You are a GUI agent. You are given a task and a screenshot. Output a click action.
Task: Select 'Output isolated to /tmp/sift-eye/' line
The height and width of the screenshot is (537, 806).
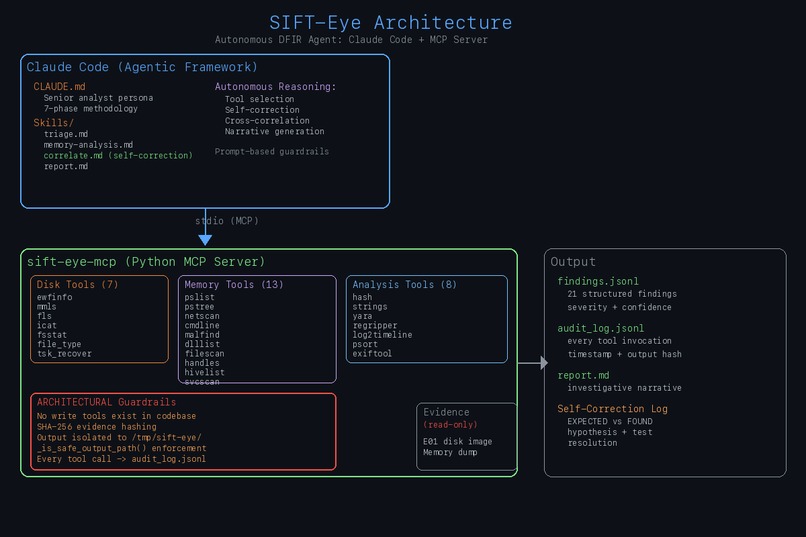(x=119, y=437)
